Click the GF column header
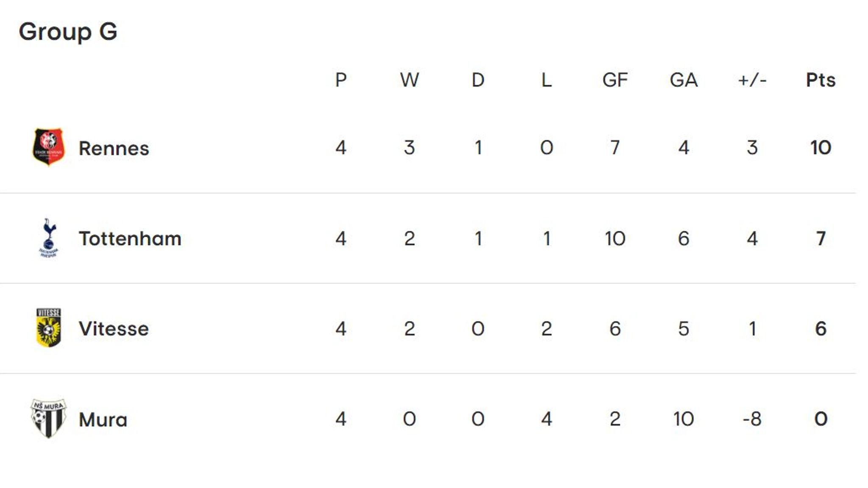Screen dimensions: 868x488 pos(615,80)
